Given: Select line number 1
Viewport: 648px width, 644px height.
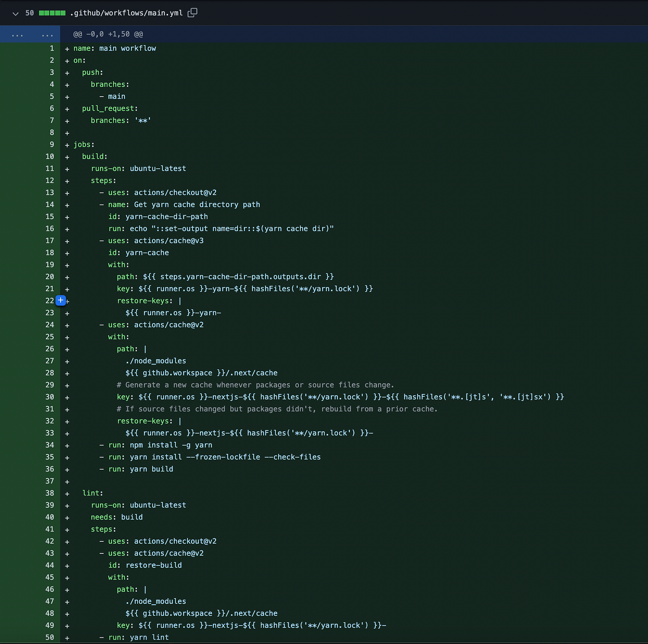Looking at the screenshot, I should point(52,48).
